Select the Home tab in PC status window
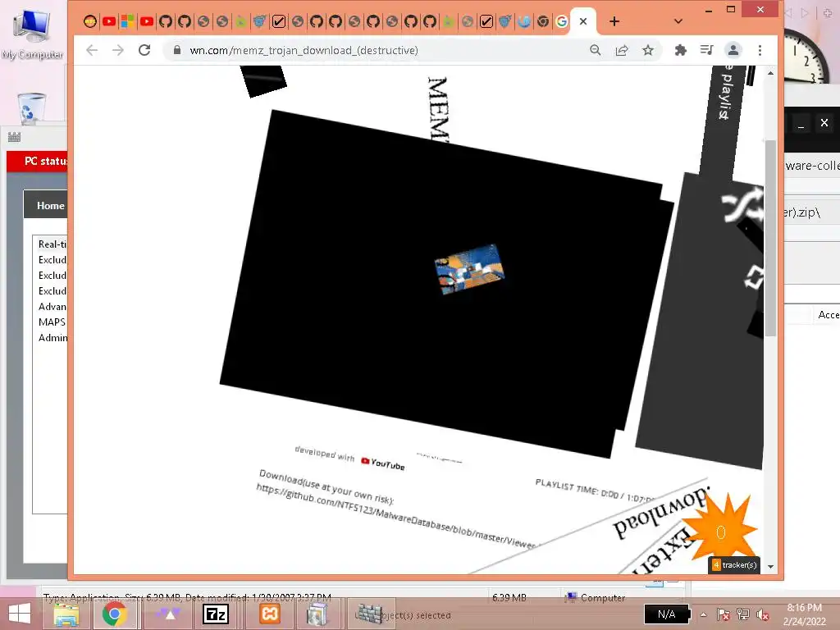Image resolution: width=840 pixels, height=630 pixels. tap(50, 206)
